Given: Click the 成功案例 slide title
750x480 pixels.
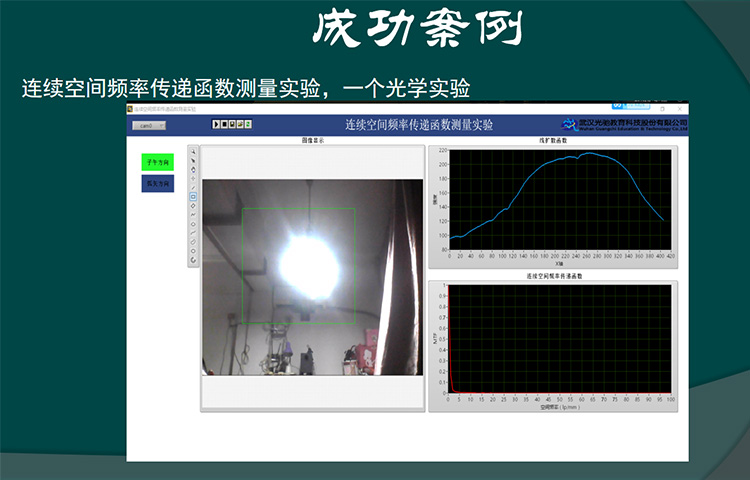Looking at the screenshot, I should coord(418,29).
